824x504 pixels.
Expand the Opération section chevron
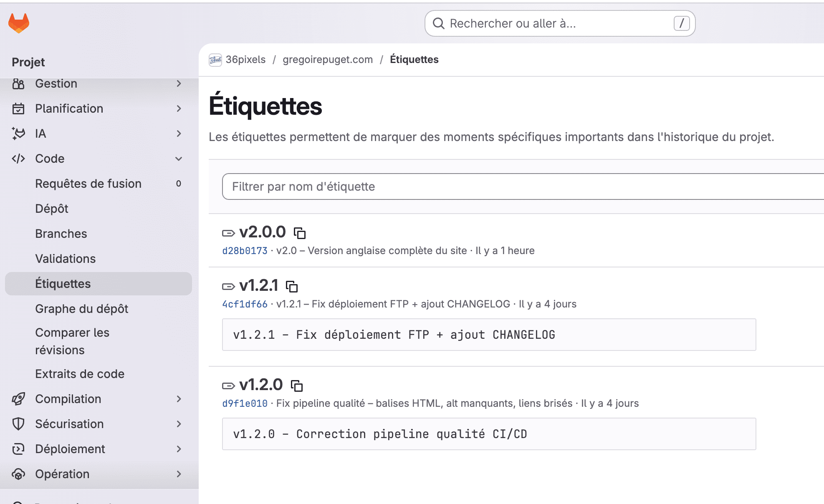click(x=179, y=474)
